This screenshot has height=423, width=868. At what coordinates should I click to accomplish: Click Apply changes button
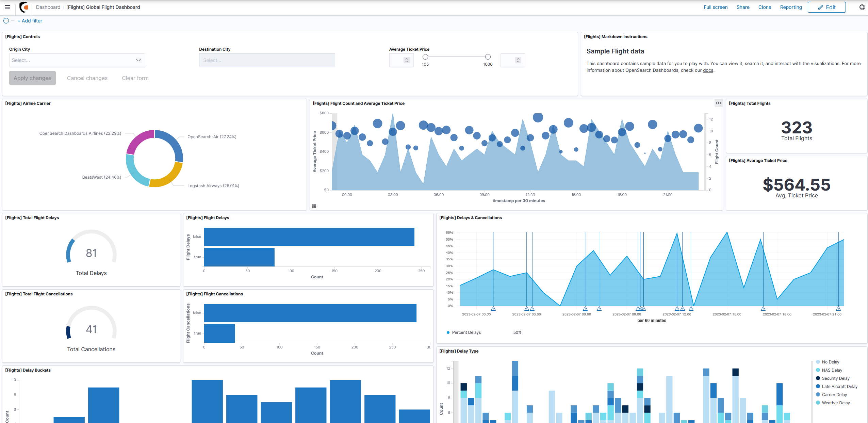(32, 78)
